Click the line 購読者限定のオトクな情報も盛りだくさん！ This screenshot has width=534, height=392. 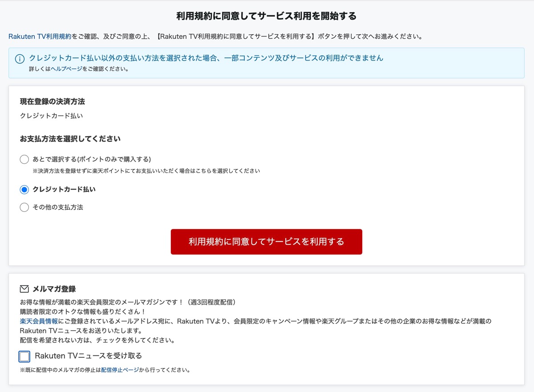point(83,311)
